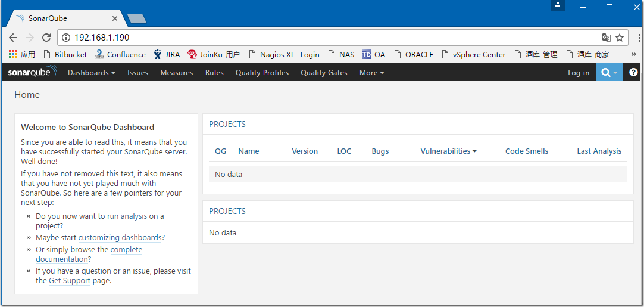Click the browser back arrow
Viewport: 644px width, 307px height.
13,38
